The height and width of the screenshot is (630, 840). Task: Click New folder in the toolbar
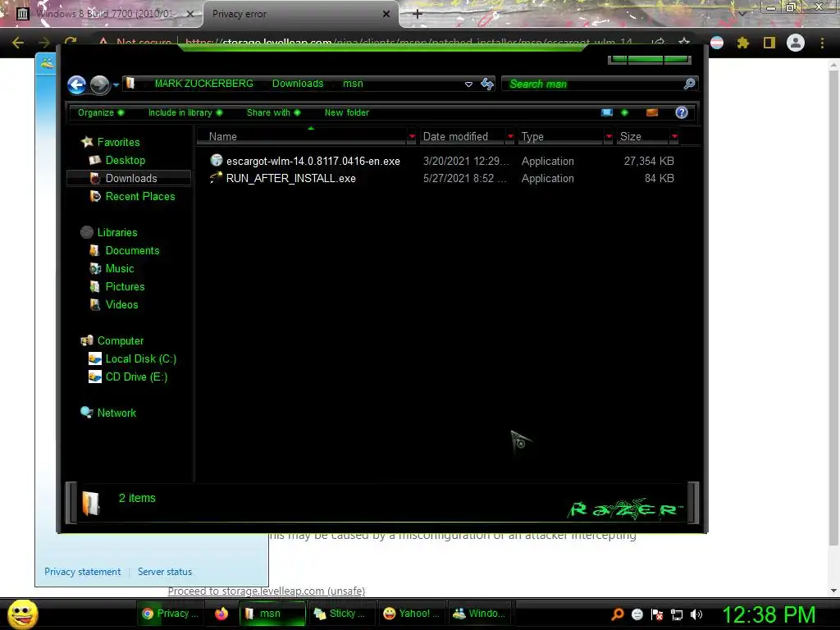click(347, 112)
